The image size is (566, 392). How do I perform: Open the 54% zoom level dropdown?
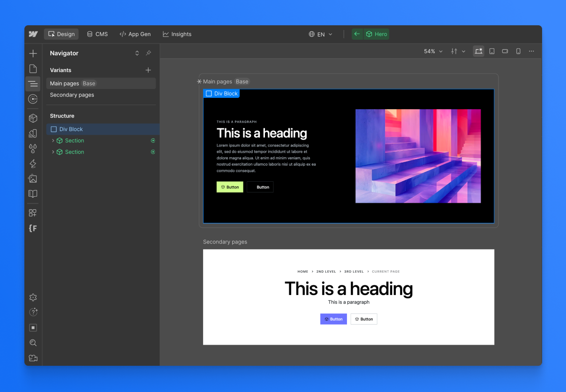tap(432, 51)
